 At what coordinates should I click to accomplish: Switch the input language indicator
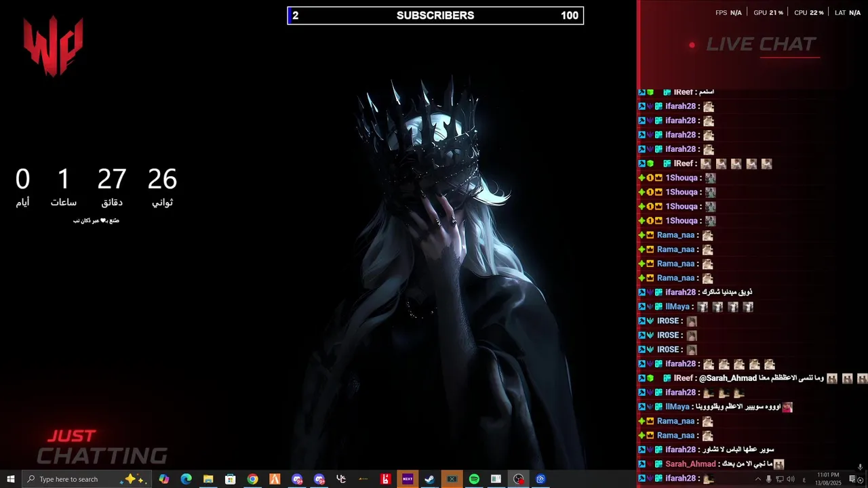(x=804, y=479)
